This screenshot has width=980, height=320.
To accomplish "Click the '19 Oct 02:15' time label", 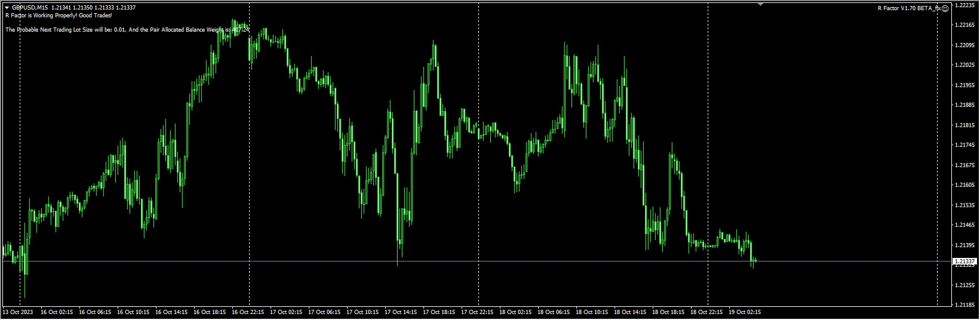I will tap(746, 312).
